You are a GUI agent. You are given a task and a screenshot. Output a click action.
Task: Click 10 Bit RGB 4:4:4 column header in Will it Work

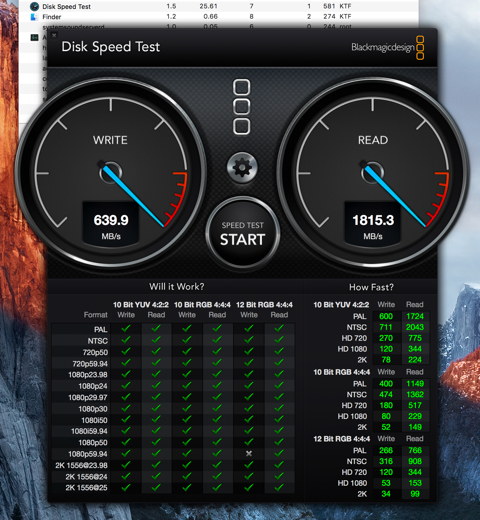(202, 305)
